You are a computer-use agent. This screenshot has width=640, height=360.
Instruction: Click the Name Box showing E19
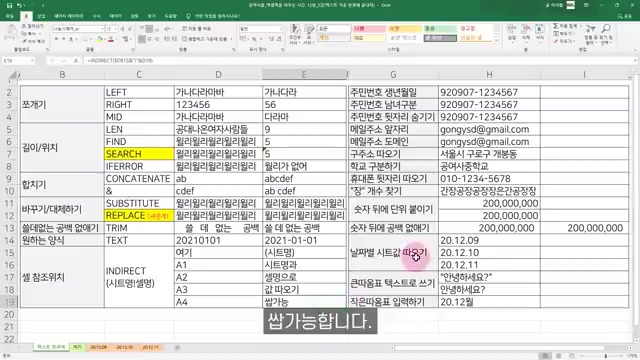[x=18, y=60]
